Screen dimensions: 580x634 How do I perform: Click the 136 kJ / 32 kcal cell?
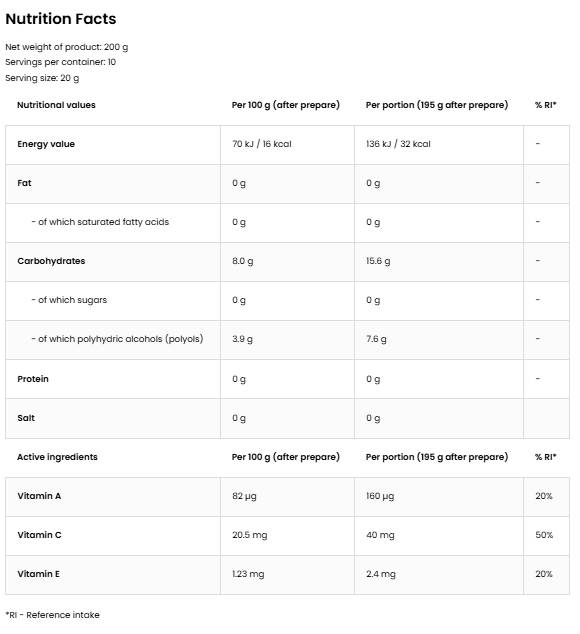click(398, 144)
